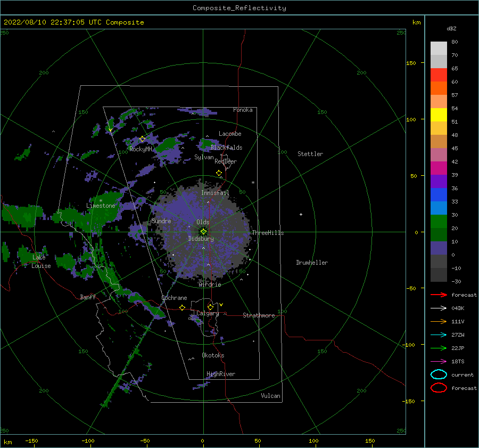Viewport: 479px width, 448px height.
Task: Click yellow diamond marker above Calgary label
Action: [210, 307]
